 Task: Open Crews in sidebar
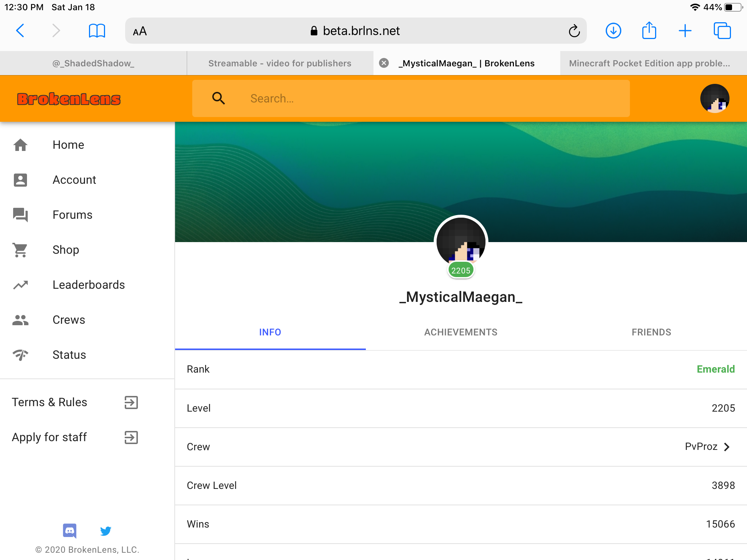point(88,320)
